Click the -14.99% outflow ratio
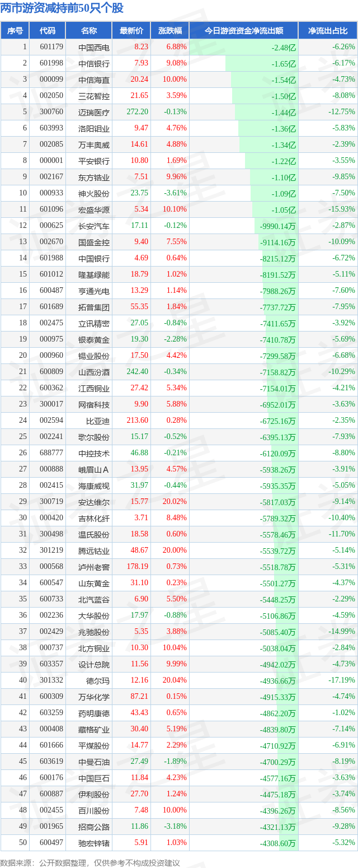The image size is (358, 868). coord(341,631)
